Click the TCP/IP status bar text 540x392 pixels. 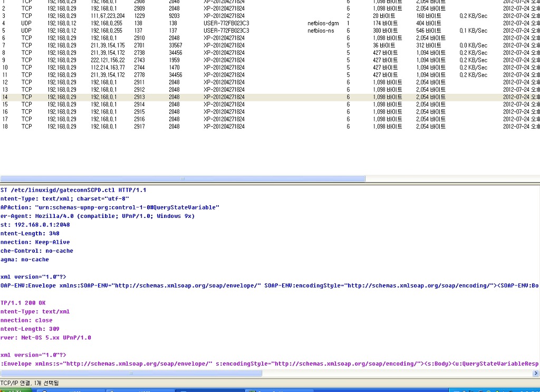30,383
